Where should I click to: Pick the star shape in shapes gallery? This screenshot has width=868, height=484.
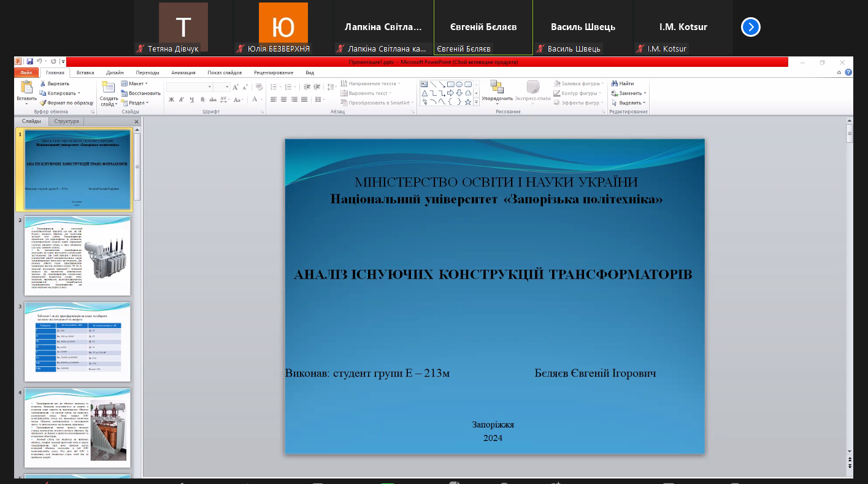pos(468,102)
